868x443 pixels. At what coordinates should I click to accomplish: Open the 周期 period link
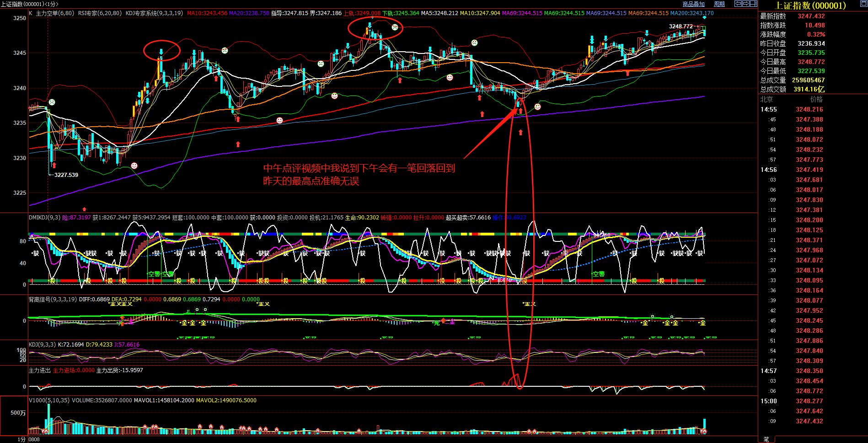pos(719,4)
